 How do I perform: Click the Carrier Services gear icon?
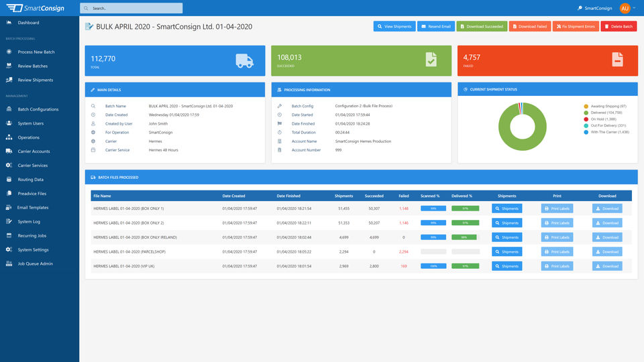tap(9, 165)
